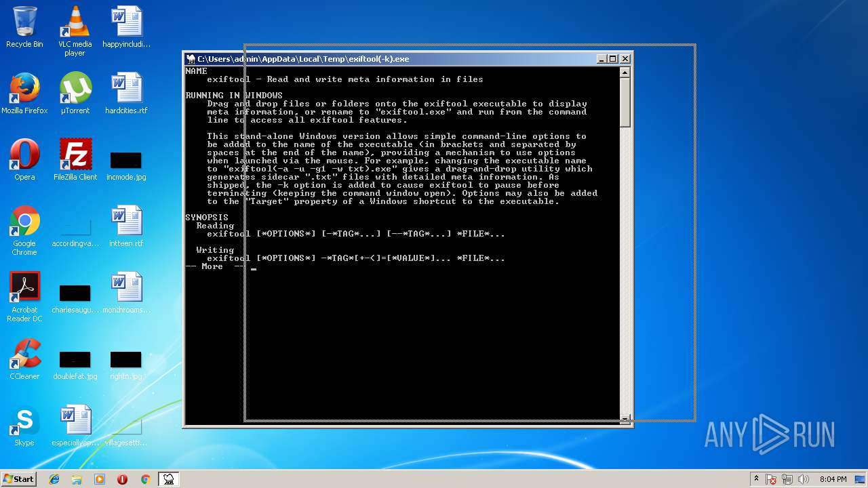Click the console scrollbar up arrow
Screen dimensions: 868x488
pos(625,73)
